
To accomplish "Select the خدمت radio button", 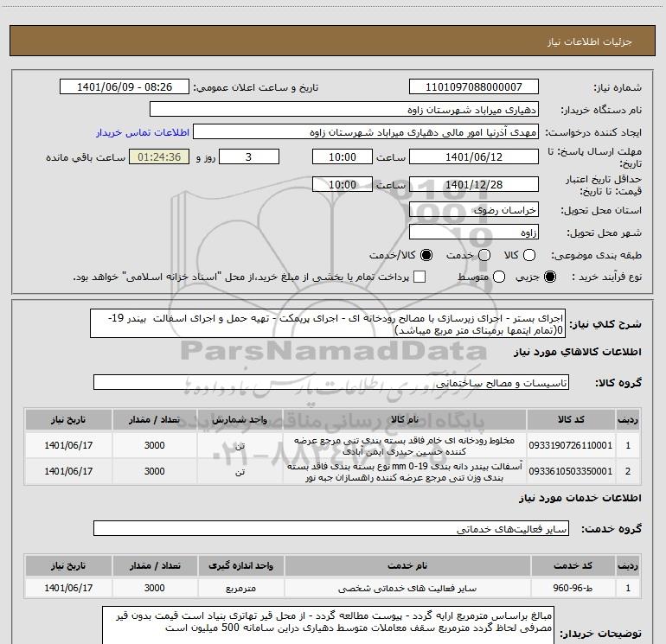I will [484, 255].
